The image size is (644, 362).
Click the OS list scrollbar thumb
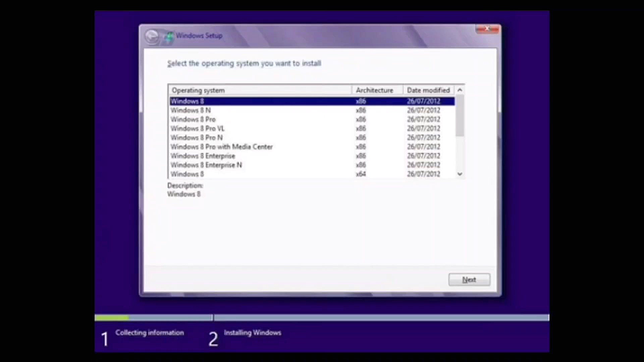coord(460,116)
